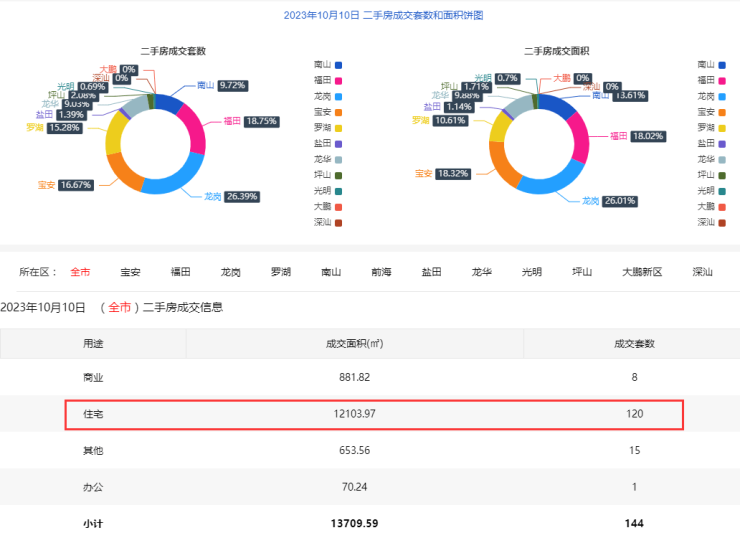This screenshot has width=740, height=548.
Task: Switch to the 前海 district tab
Action: (x=381, y=272)
